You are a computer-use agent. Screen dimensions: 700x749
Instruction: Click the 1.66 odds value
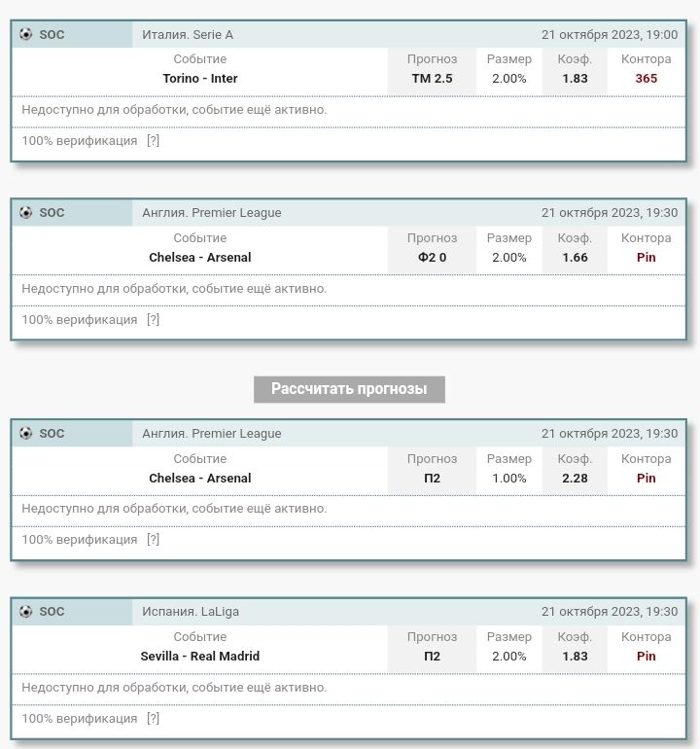click(x=575, y=258)
